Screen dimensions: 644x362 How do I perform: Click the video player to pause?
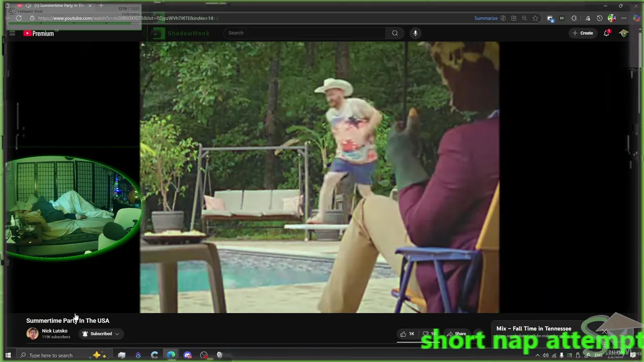(319, 177)
